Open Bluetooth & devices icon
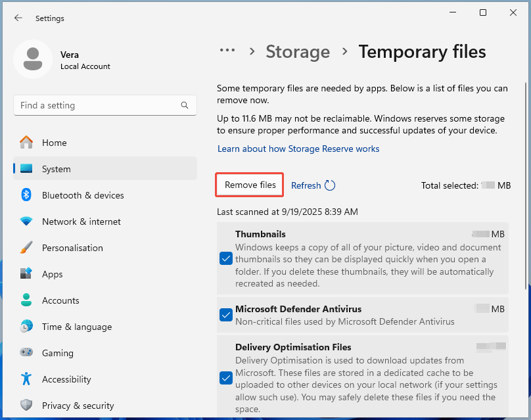 [26, 195]
